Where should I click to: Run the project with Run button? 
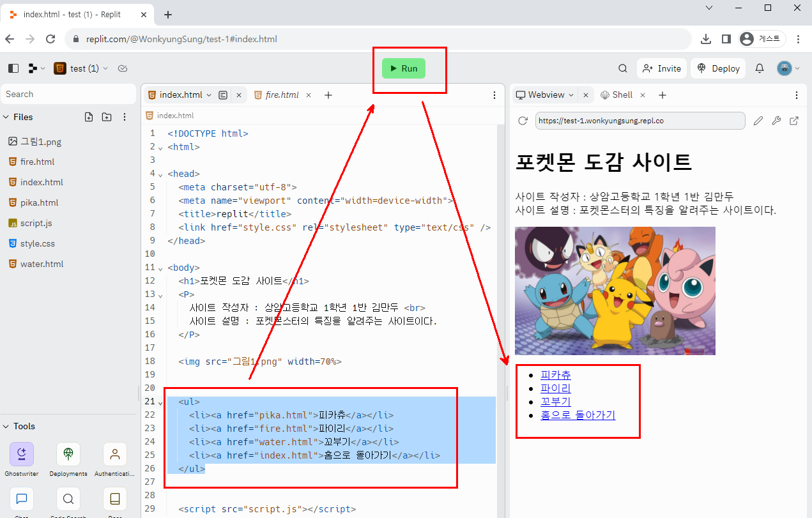point(403,68)
